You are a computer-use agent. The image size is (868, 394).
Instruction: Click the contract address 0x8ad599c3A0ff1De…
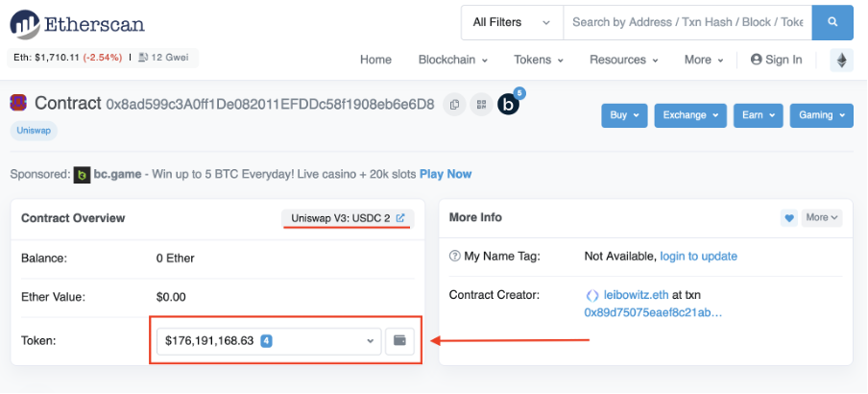tap(270, 104)
